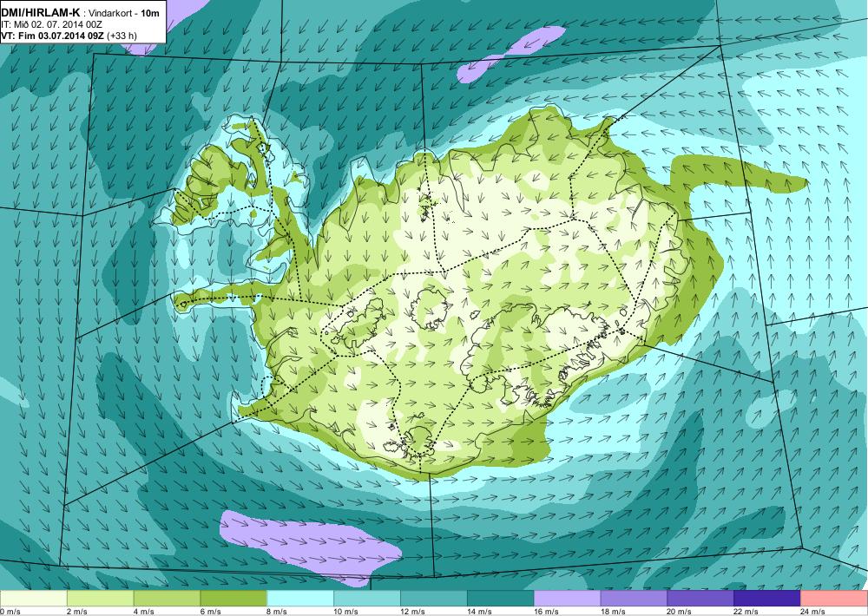
Task: Click the "(+33 h)" forecast offset text
Action: (122, 36)
